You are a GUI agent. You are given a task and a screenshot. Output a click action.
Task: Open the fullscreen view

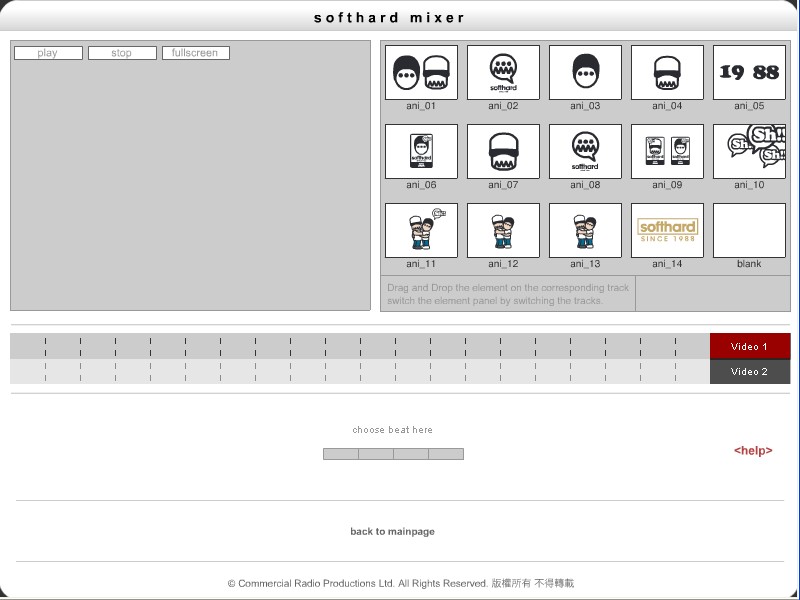(x=196, y=53)
